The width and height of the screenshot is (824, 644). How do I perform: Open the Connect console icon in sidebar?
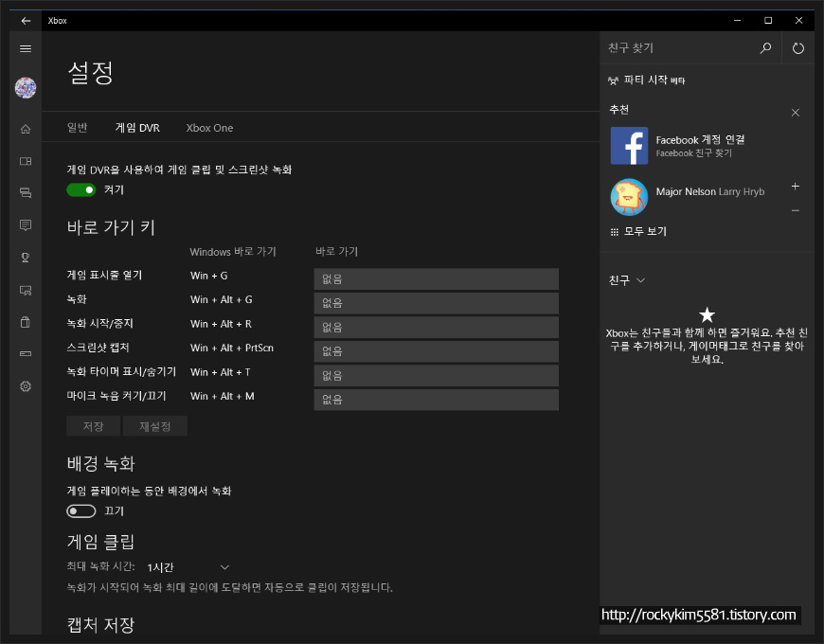coord(26,353)
